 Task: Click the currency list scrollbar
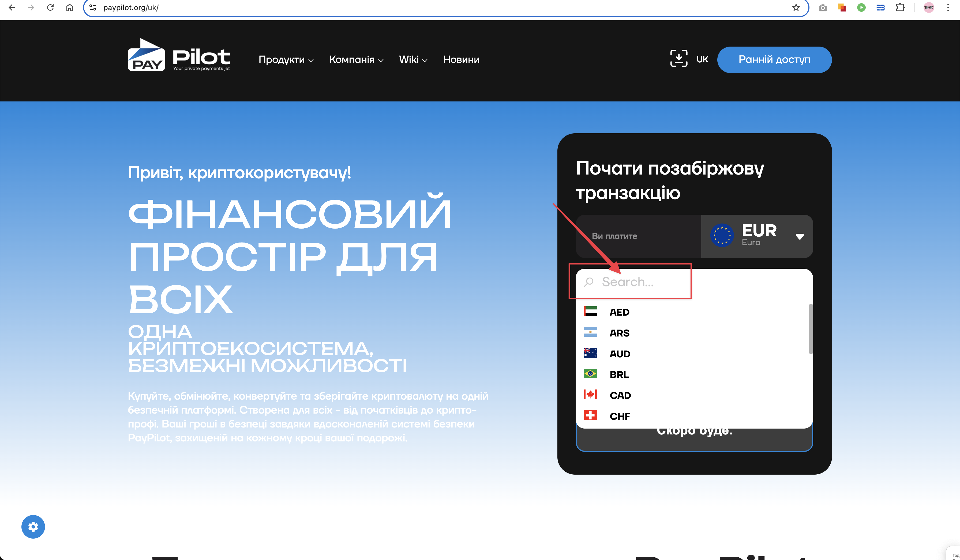[x=810, y=329]
